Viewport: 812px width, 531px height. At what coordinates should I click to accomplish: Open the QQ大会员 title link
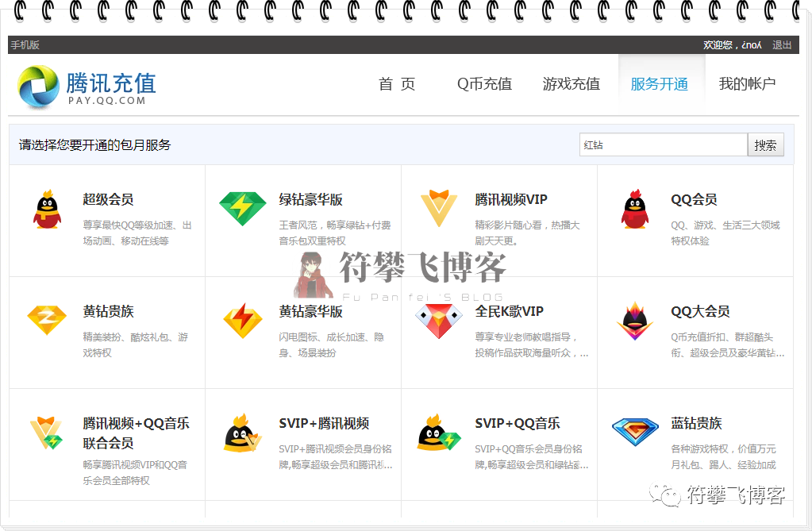700,311
